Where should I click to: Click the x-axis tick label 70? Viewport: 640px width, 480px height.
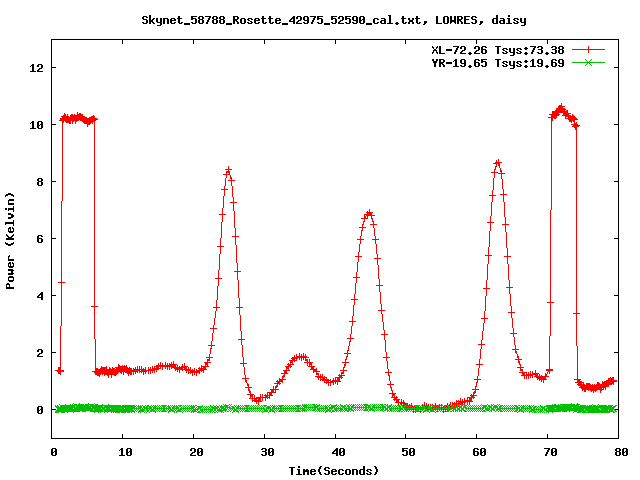click(x=550, y=452)
